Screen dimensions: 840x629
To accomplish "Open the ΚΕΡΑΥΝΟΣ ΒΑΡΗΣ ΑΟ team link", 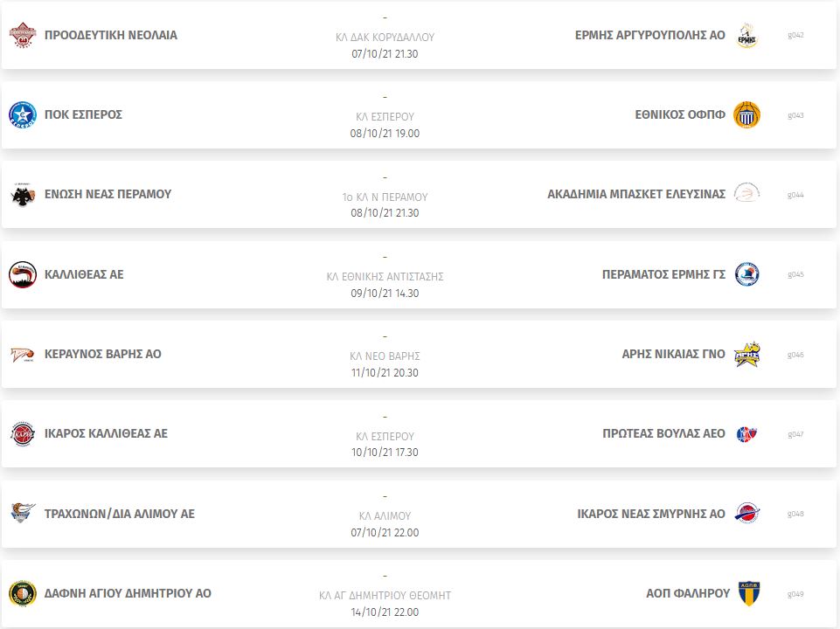I will (x=103, y=355).
